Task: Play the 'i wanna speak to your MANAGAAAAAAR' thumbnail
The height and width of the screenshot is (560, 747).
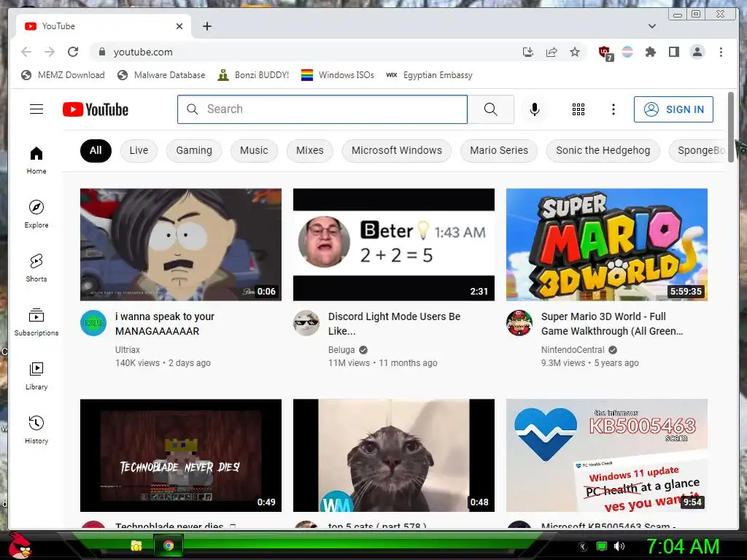Action: (x=181, y=244)
